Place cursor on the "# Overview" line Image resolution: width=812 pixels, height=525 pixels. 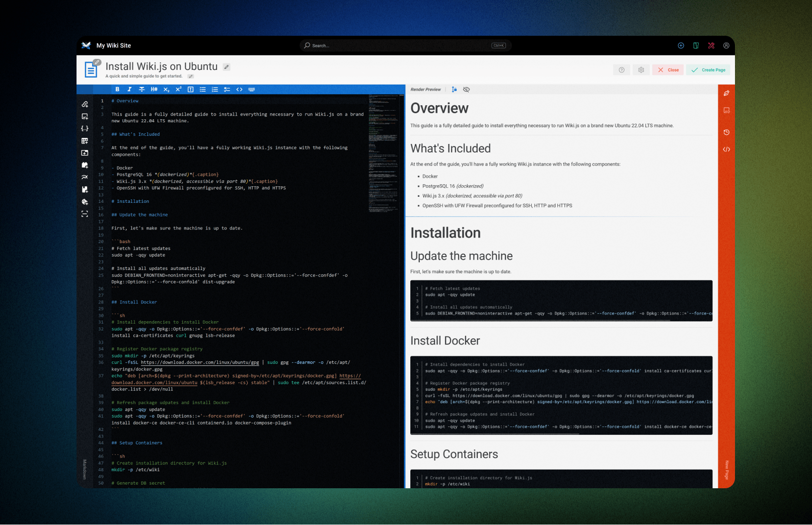coord(125,101)
